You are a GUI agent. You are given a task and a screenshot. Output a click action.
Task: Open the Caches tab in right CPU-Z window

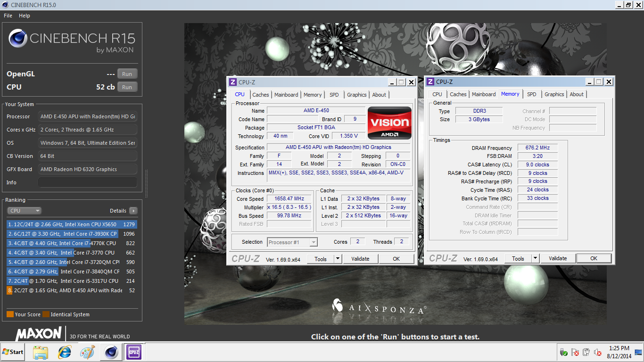tap(458, 94)
